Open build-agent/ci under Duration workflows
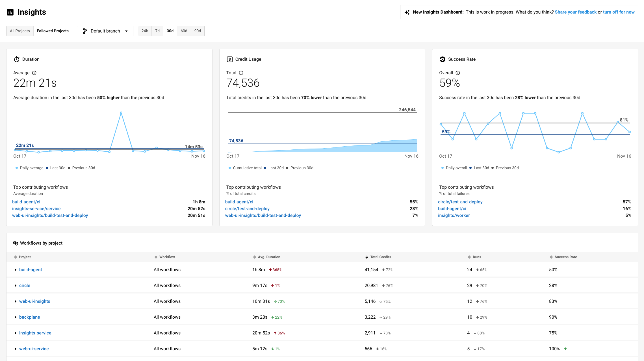The width and height of the screenshot is (644, 361). pyautogui.click(x=26, y=202)
